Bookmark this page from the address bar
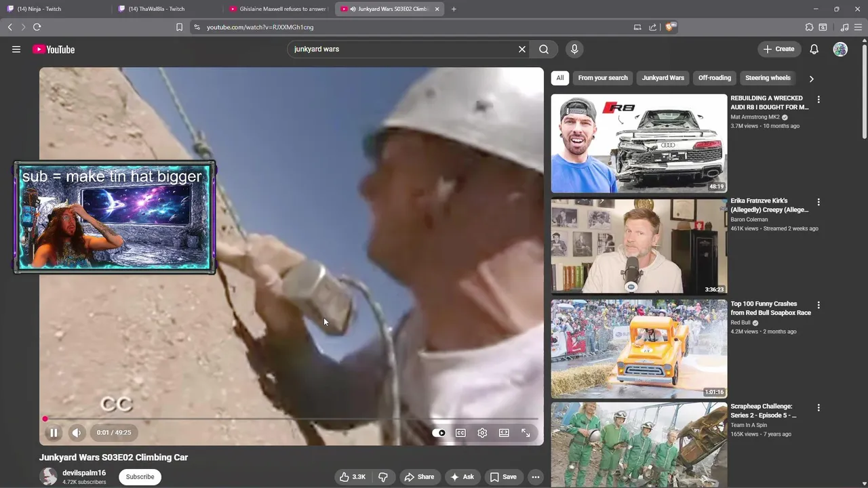This screenshot has width=868, height=488. tap(179, 27)
